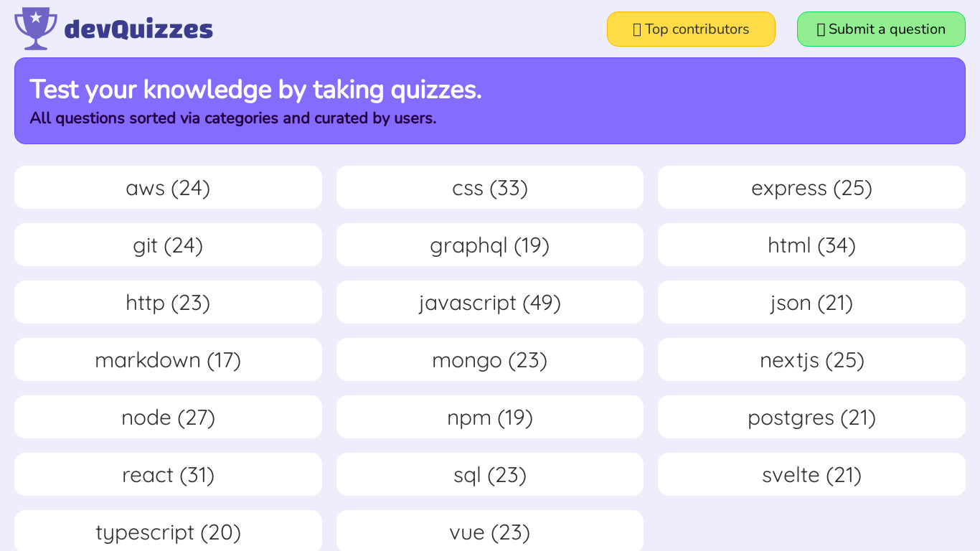Open the react (31) quiz
The image size is (980, 551).
point(168,475)
